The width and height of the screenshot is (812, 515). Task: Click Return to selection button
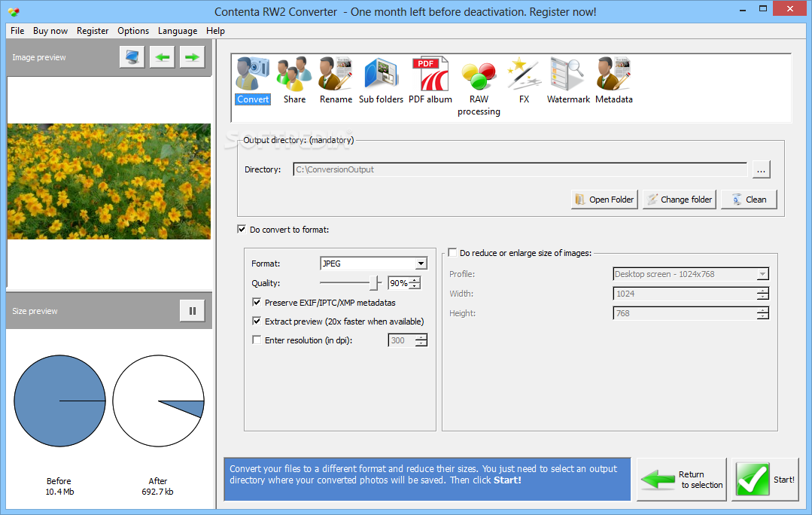(682, 480)
